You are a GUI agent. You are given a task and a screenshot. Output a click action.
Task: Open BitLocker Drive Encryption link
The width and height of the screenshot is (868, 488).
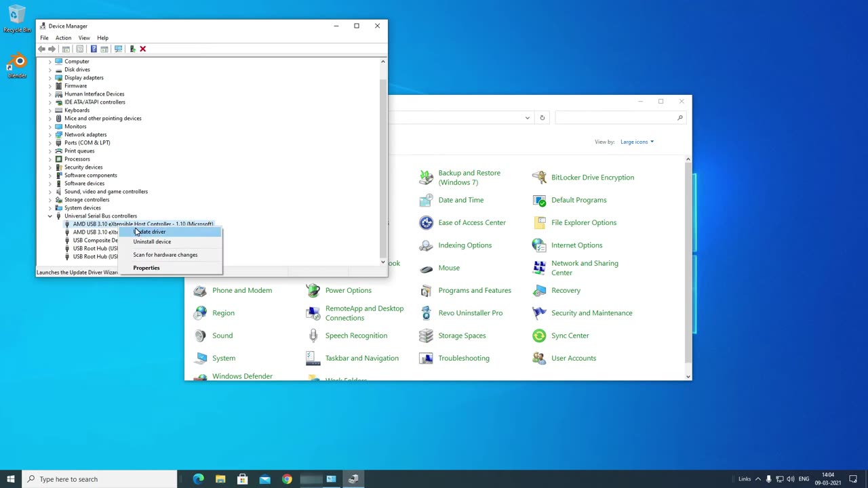click(x=593, y=178)
